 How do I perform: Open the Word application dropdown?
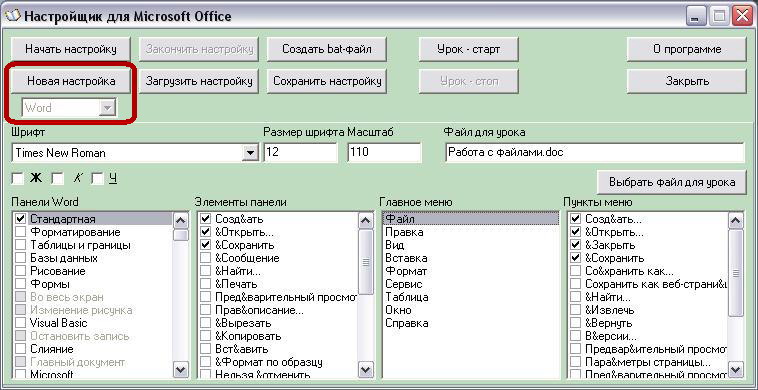point(107,108)
